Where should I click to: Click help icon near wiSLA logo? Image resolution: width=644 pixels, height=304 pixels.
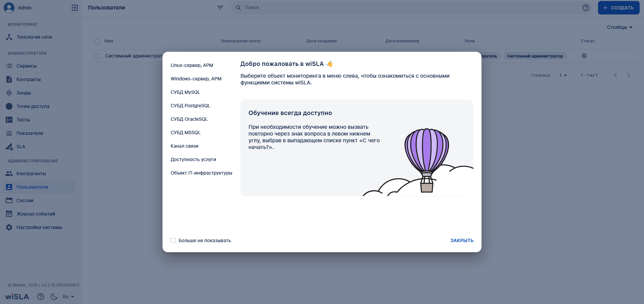41,297
